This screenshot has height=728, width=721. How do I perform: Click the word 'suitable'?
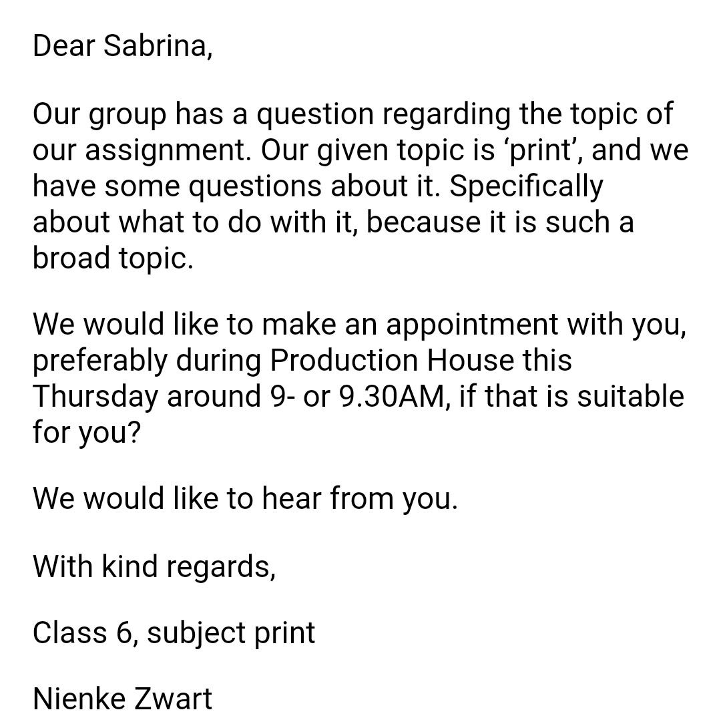[630, 397]
